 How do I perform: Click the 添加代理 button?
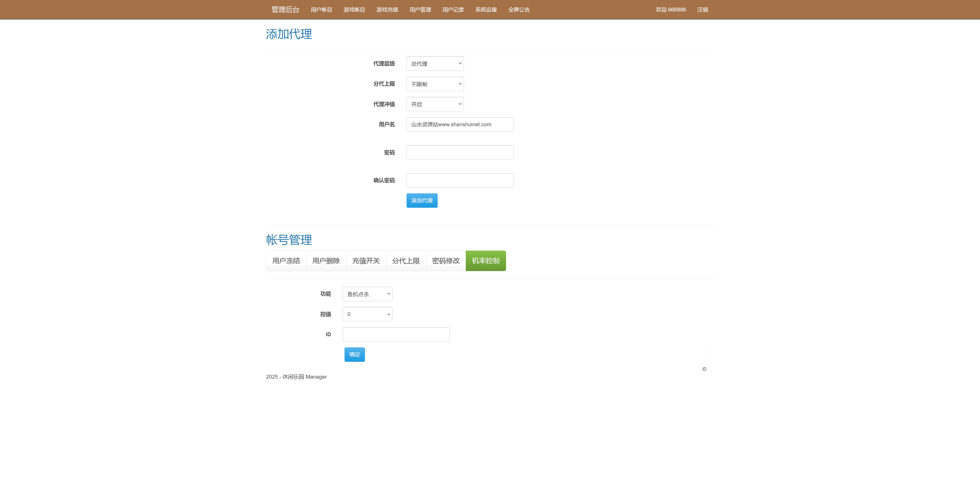[422, 200]
